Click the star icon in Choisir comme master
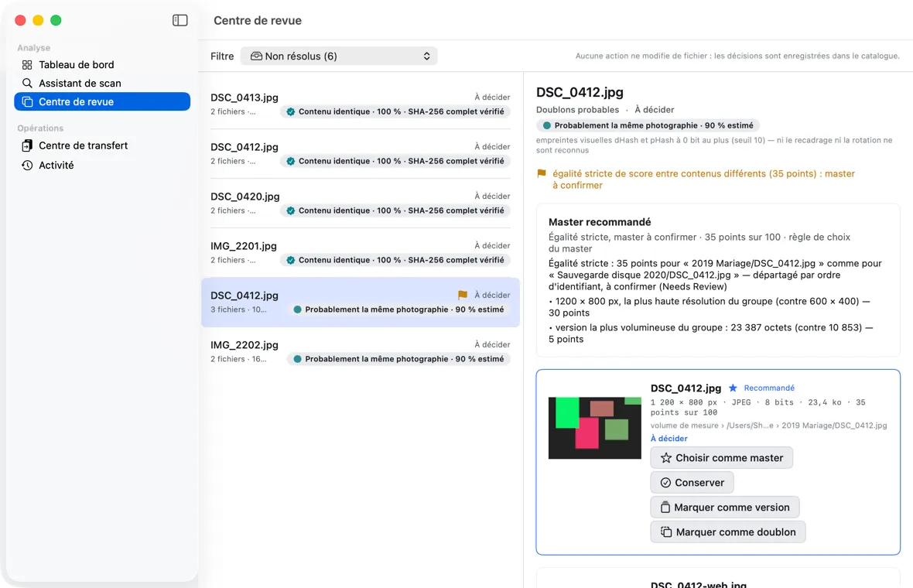 point(666,458)
